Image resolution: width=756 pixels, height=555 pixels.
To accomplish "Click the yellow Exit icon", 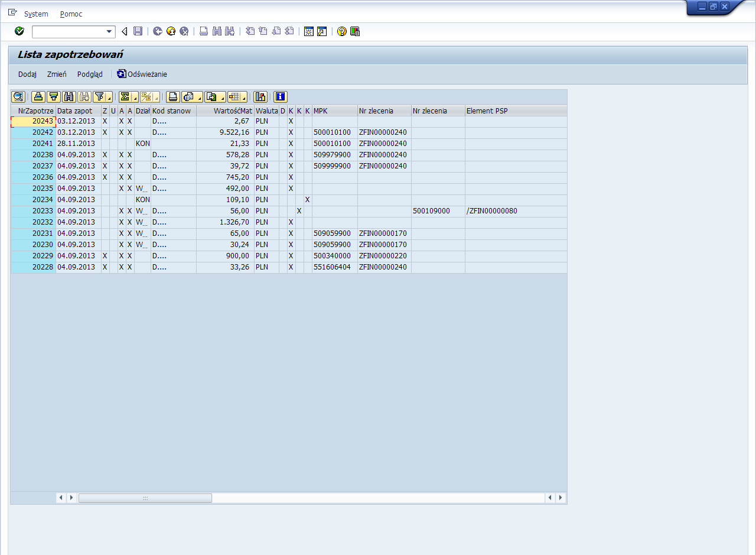I will click(x=171, y=31).
